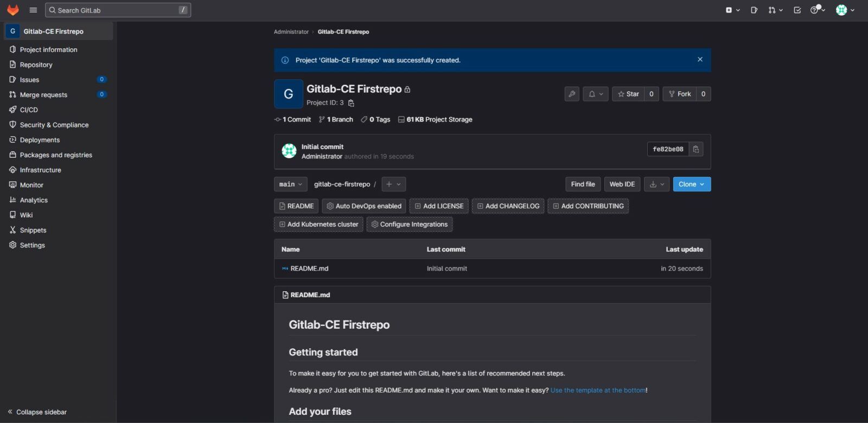Open the hamburger main menu
The image size is (868, 423).
[x=33, y=10]
